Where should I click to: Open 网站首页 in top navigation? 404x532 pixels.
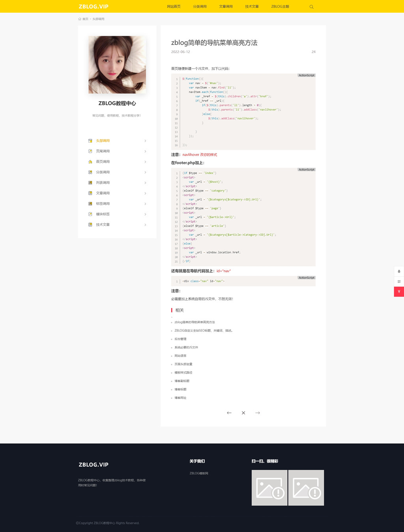click(174, 7)
